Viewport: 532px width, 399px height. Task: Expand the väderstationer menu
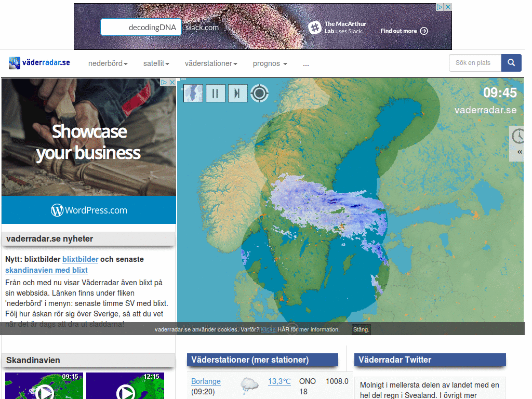coord(211,63)
